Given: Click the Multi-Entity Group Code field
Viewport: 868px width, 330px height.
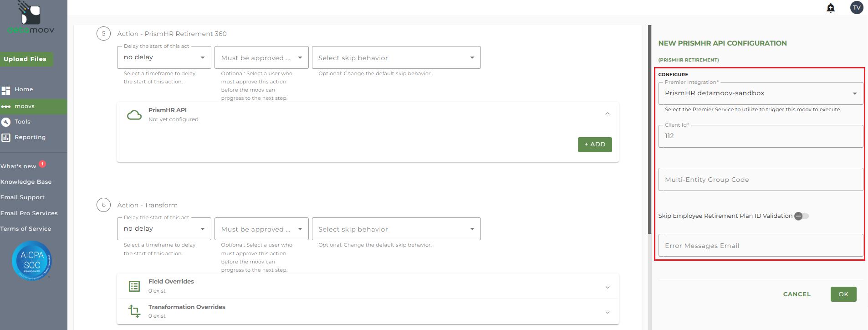Looking at the screenshot, I should pyautogui.click(x=761, y=180).
